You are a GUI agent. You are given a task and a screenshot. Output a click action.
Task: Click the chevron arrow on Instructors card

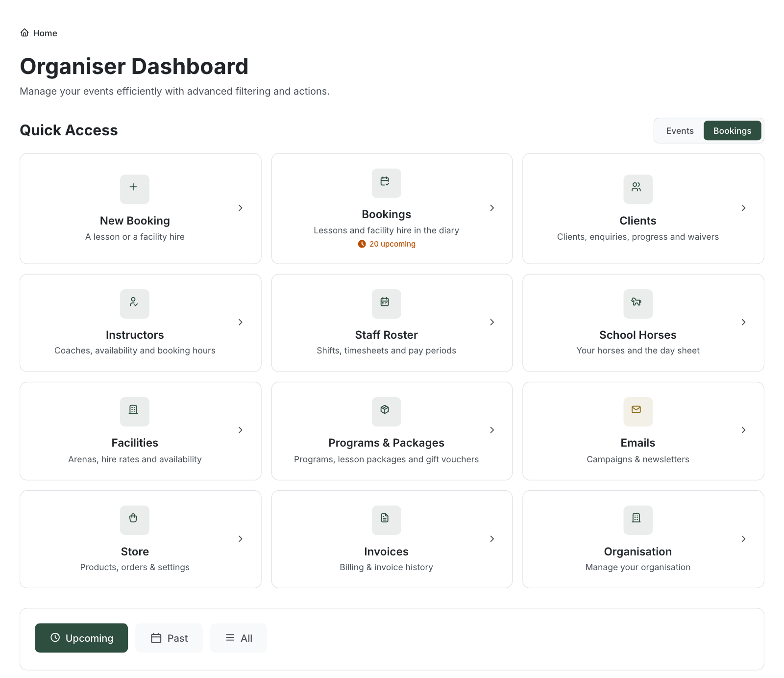[241, 322]
